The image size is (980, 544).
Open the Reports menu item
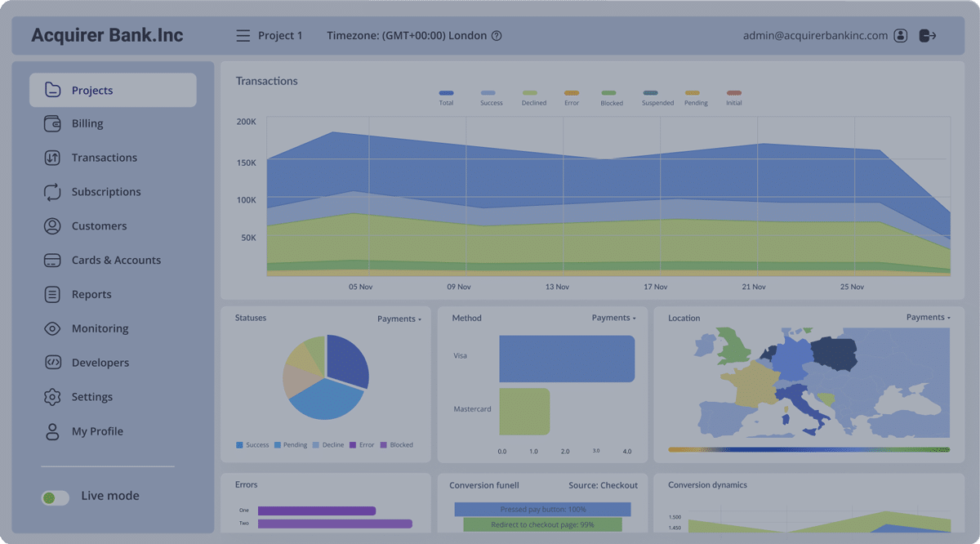91,295
